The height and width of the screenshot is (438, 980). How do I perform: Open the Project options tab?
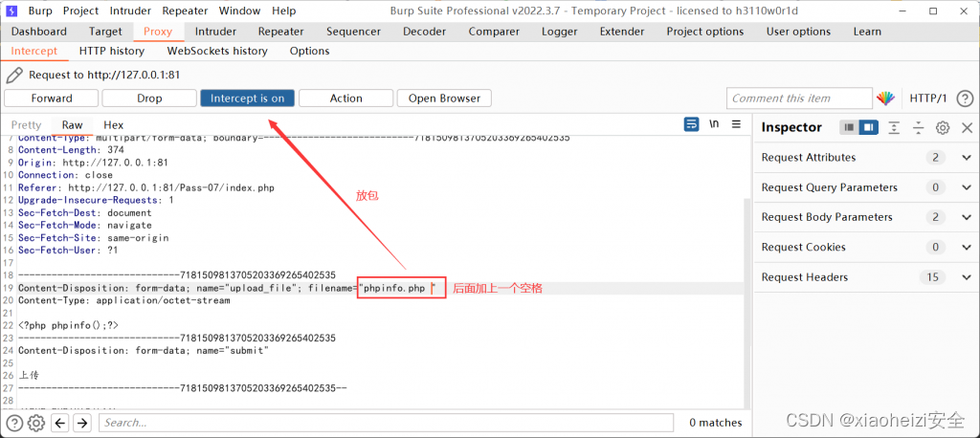click(x=705, y=32)
